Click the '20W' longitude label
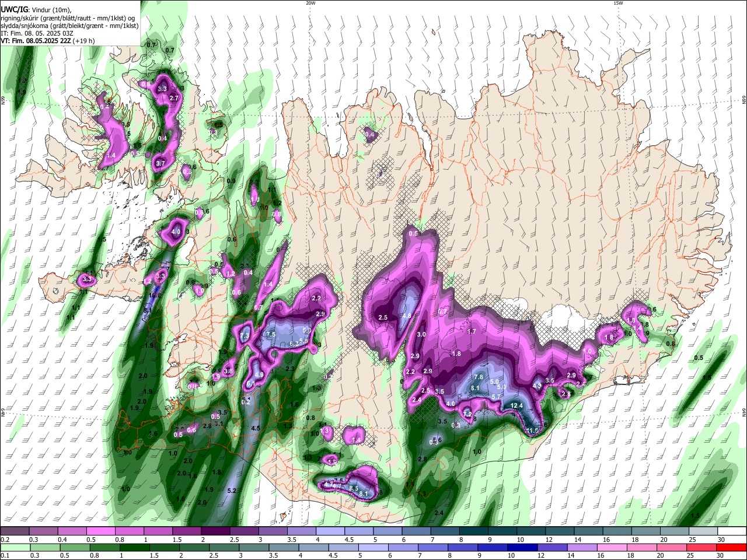The height and width of the screenshot is (560, 747). click(310, 3)
